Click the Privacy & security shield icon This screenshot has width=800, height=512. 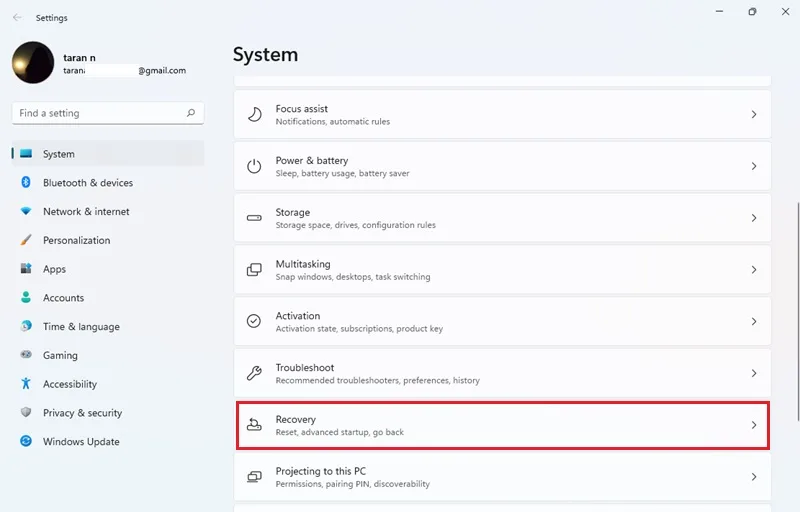[x=26, y=412]
